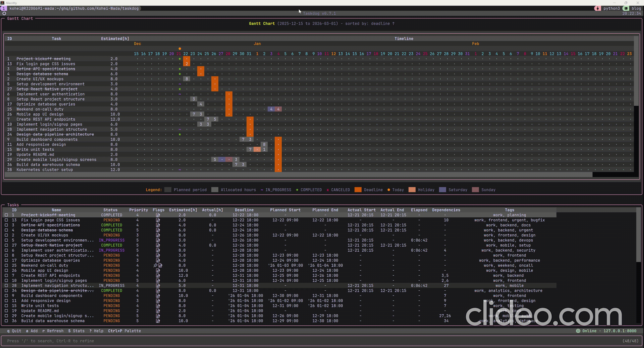This screenshot has height=348, width=644.
Task: Click the blog window icon in status bar
Action: (626, 8)
